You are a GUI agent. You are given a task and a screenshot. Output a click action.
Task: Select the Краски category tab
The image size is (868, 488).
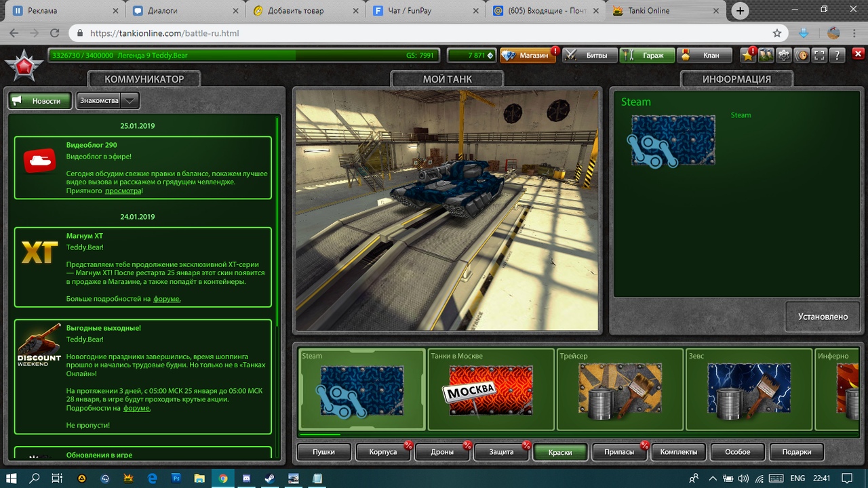pos(560,452)
